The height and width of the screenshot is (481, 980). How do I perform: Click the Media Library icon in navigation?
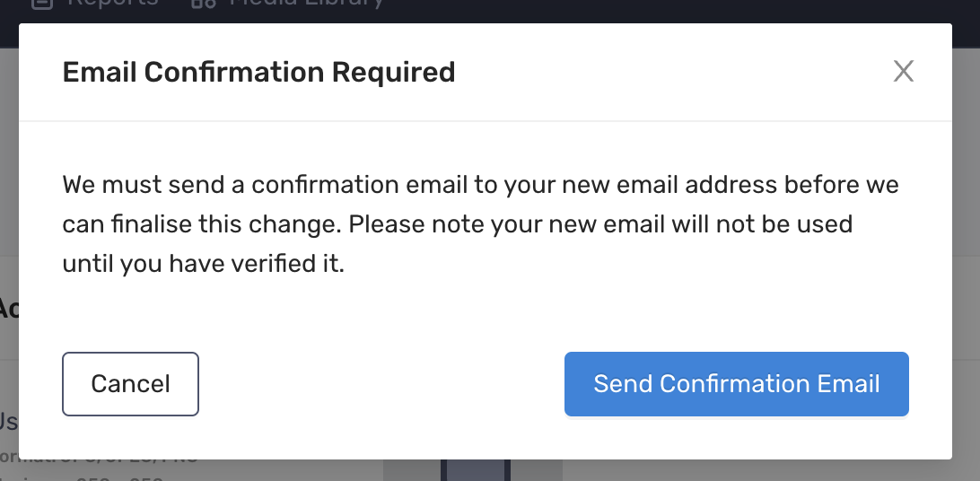coord(203,4)
